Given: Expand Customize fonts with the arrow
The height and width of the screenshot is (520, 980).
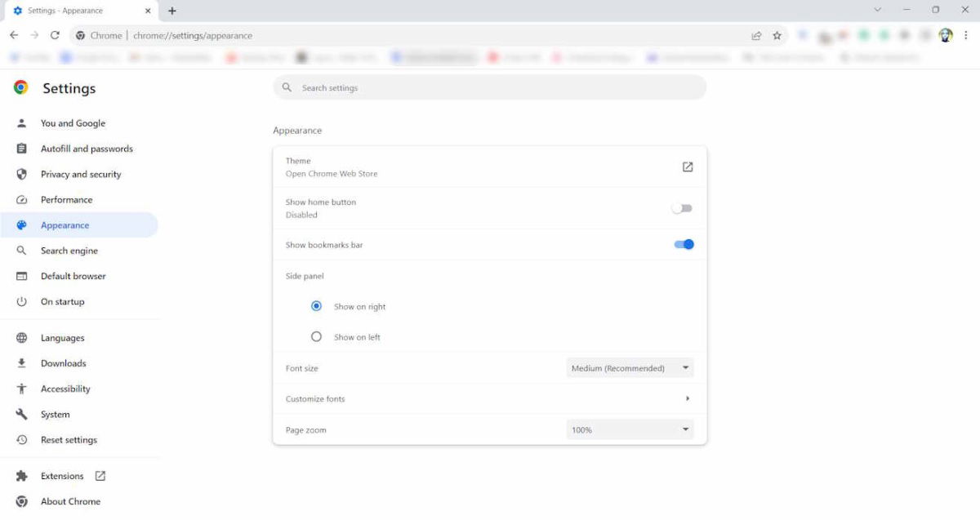Looking at the screenshot, I should tap(688, 398).
